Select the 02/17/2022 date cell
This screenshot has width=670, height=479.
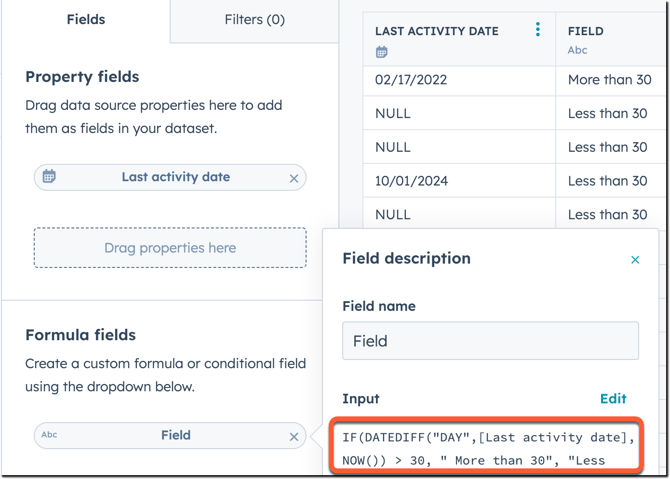click(411, 80)
